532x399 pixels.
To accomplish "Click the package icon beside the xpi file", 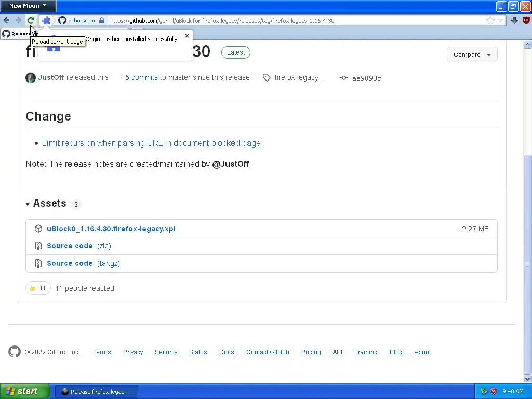I will 38,229.
